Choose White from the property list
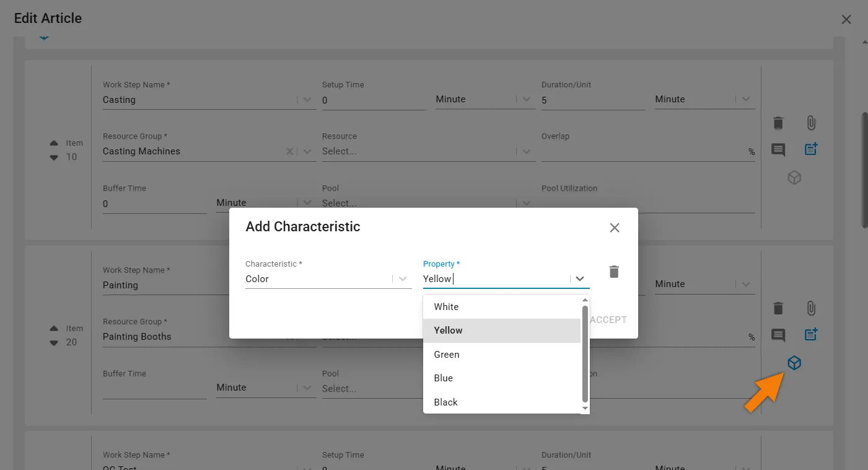The width and height of the screenshot is (868, 470). coord(502,307)
